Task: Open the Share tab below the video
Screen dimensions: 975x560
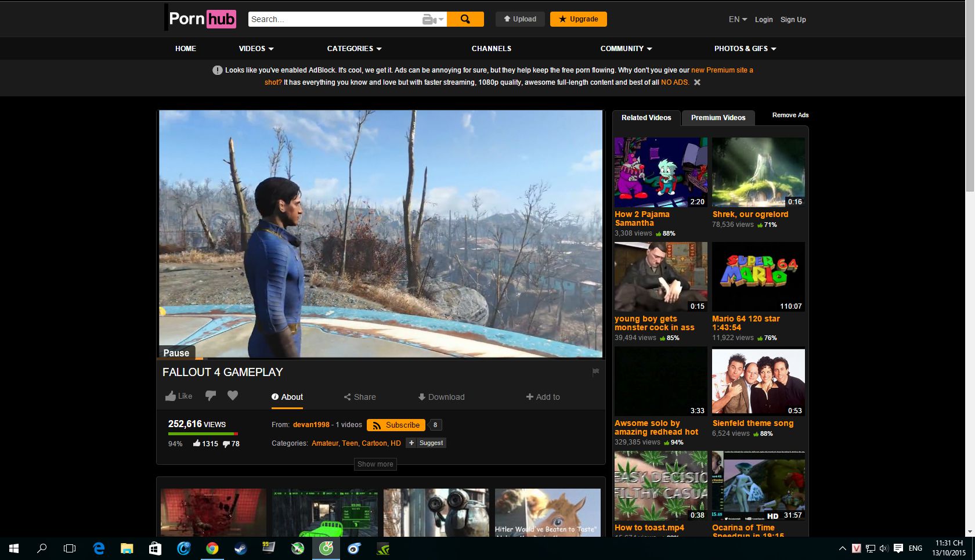Action: [360, 397]
